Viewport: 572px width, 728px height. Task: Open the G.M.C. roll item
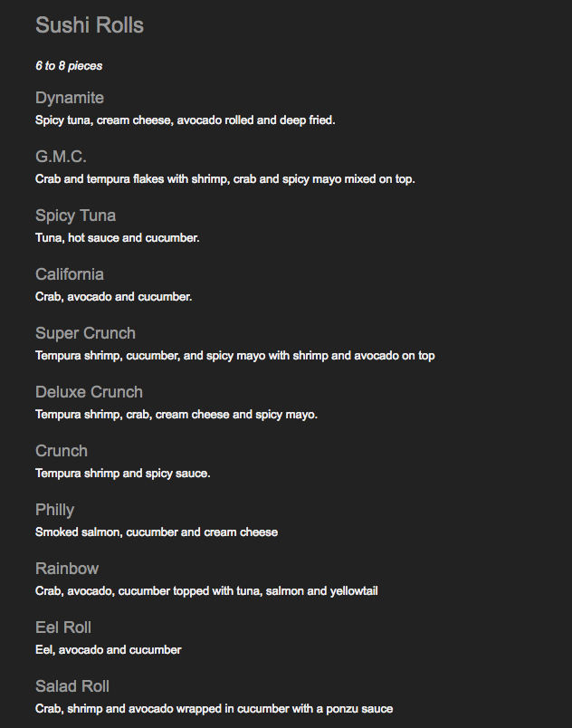[61, 157]
